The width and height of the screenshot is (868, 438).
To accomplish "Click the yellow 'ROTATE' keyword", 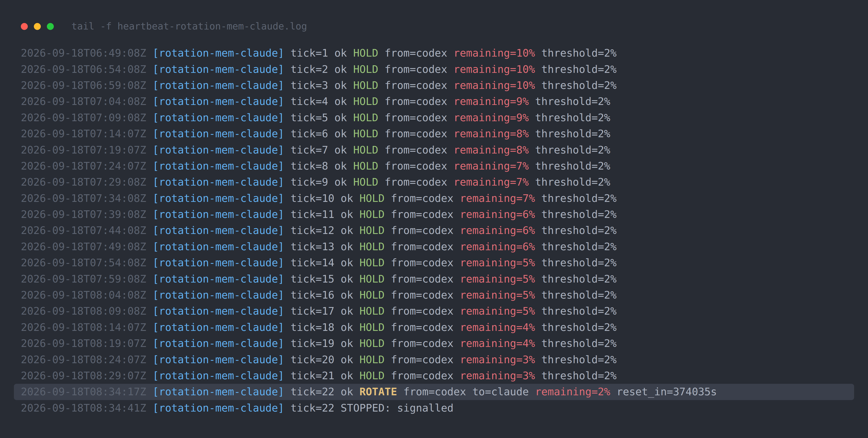I will (378, 392).
